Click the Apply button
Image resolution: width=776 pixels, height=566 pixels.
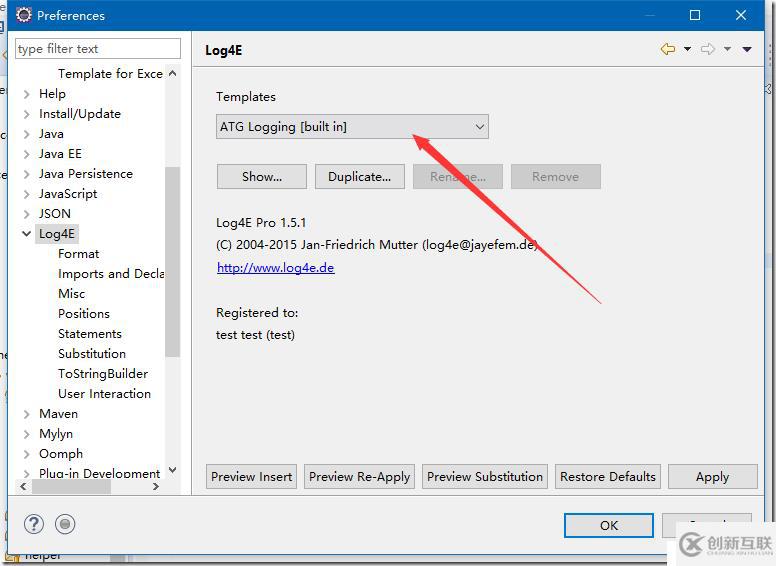click(713, 476)
